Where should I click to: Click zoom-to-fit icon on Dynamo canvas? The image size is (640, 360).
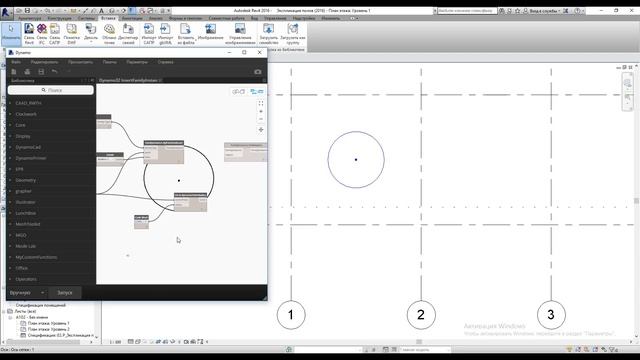pyautogui.click(x=261, y=103)
